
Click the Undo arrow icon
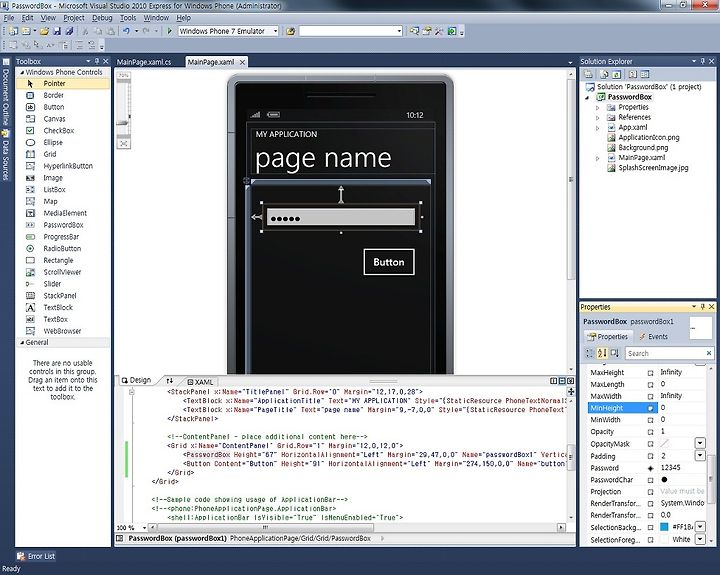click(126, 31)
